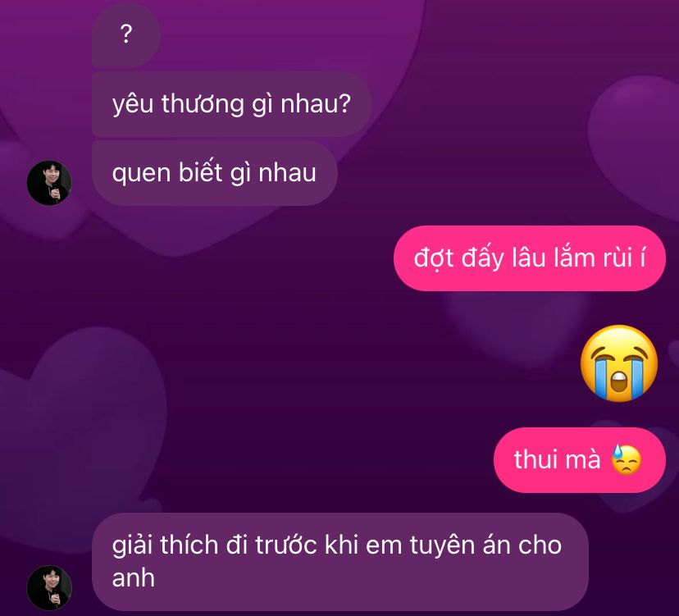Select the "giải thích đi trước khi em" message bubble
This screenshot has height=616, width=679.
pos(340,561)
